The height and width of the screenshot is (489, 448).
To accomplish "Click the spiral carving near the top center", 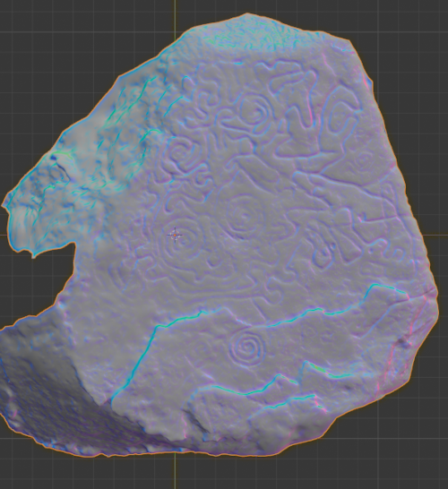I will click(x=253, y=112).
